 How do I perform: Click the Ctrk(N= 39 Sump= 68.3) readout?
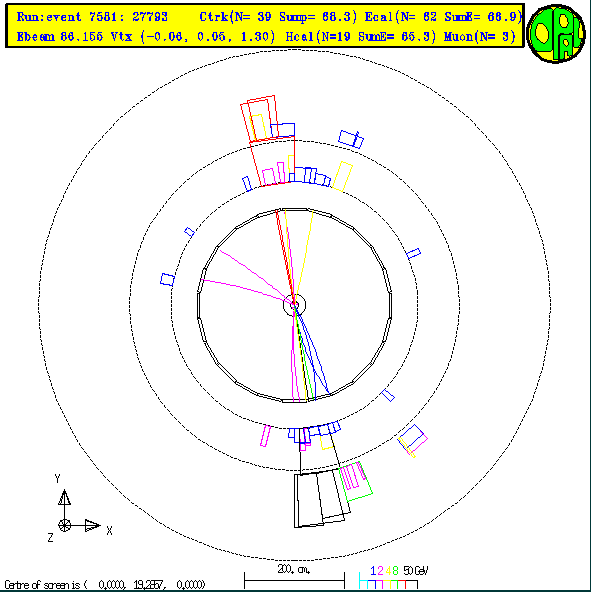(x=278, y=17)
